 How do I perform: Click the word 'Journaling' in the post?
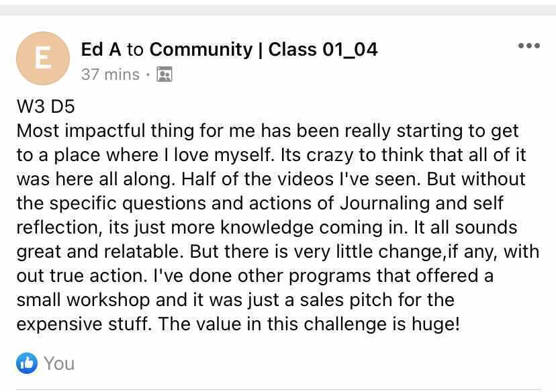click(384, 203)
